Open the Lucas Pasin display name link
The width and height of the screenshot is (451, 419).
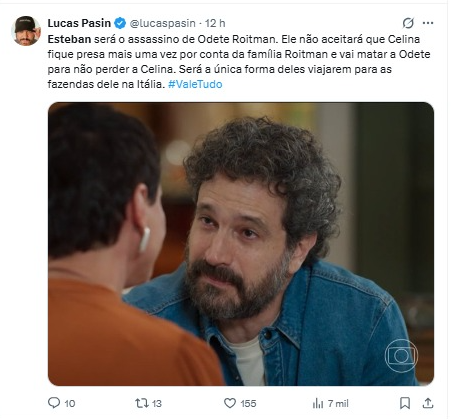79,23
